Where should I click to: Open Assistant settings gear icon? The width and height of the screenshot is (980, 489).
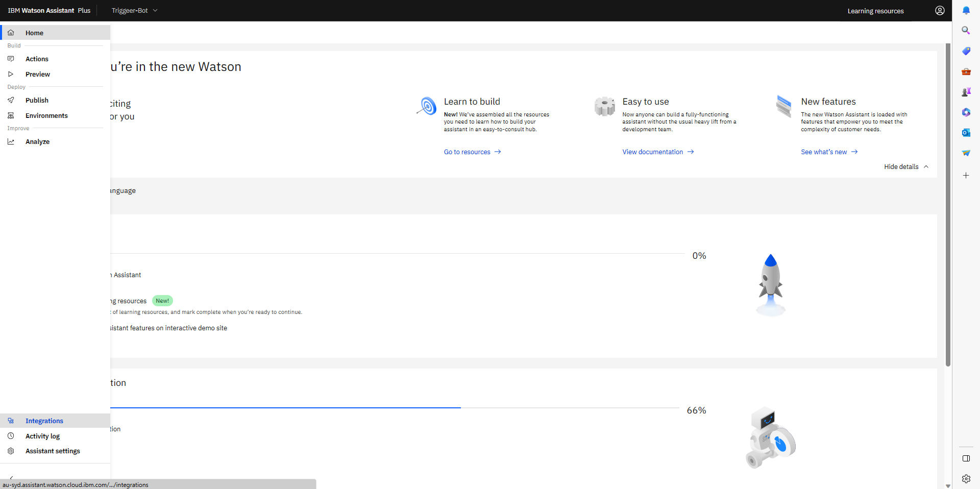point(11,451)
